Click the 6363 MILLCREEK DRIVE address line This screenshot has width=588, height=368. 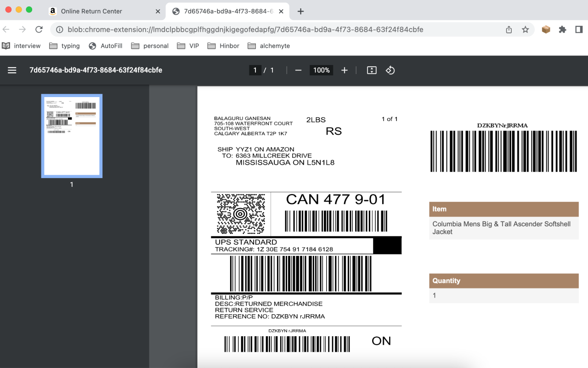click(x=274, y=156)
